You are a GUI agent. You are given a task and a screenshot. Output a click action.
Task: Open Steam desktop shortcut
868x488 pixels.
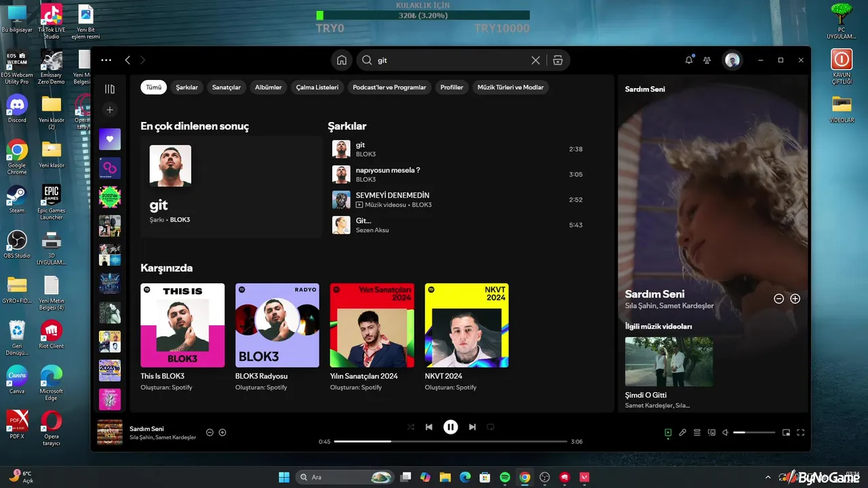coord(17,199)
